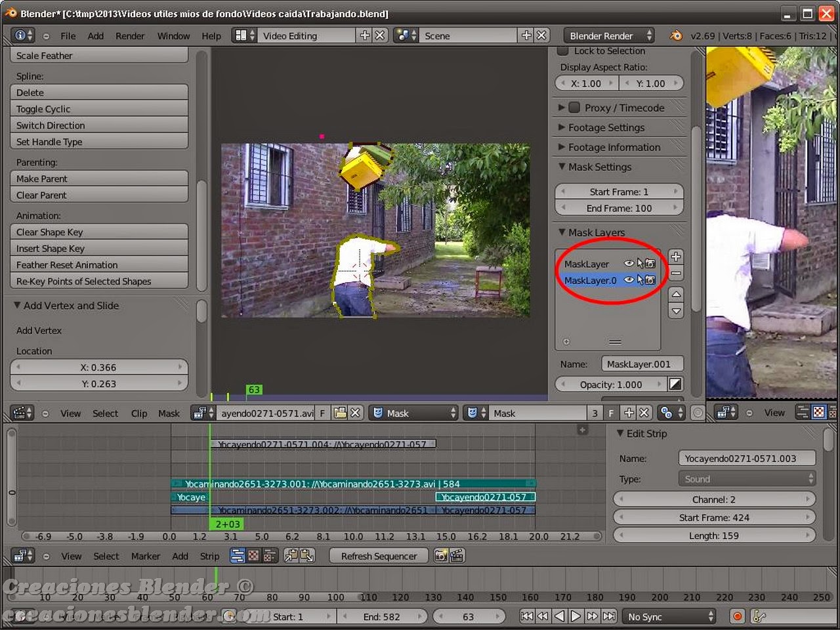Toggle visibility of MaskLayer.0 with the eye icon
The height and width of the screenshot is (630, 840).
tap(629, 280)
